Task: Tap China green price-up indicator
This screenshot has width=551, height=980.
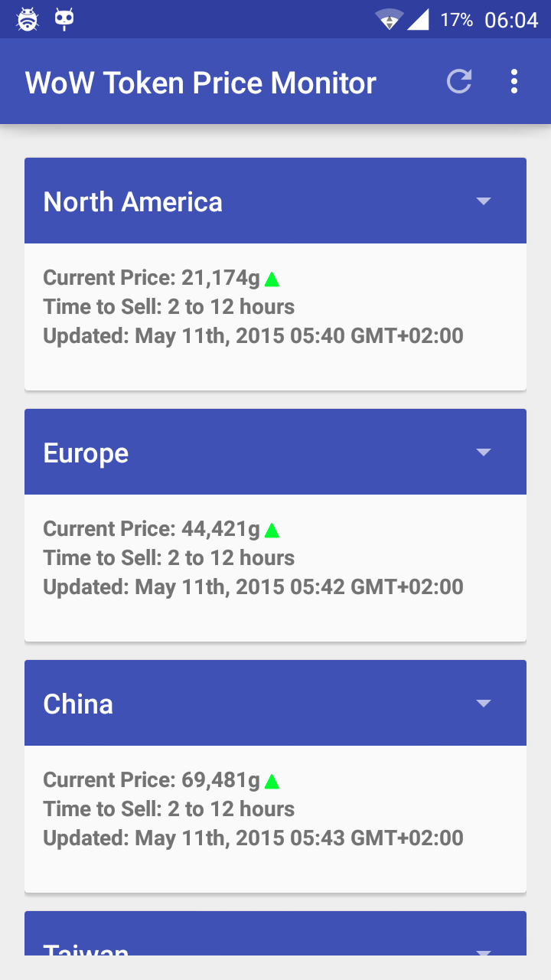Action: [x=272, y=781]
